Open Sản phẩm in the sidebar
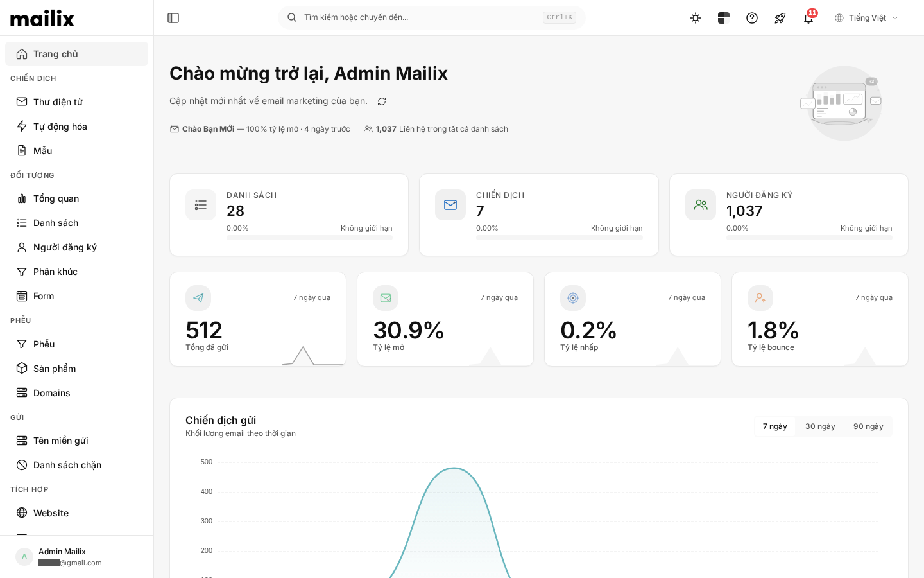Screen dimensions: 924x578 click(76, 369)
